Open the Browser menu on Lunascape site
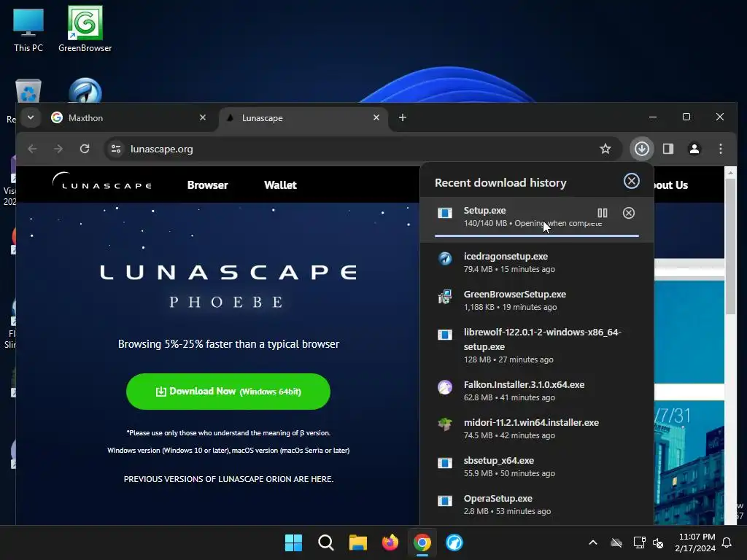747x560 pixels. (208, 185)
